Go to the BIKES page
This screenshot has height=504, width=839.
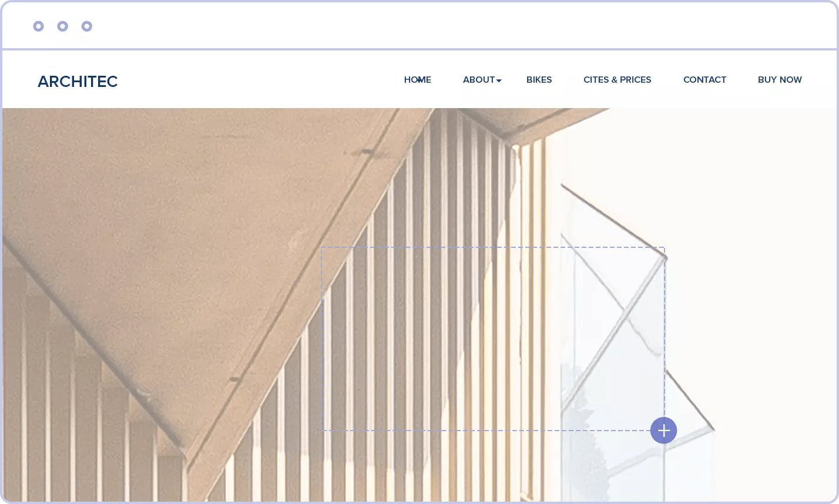click(539, 80)
